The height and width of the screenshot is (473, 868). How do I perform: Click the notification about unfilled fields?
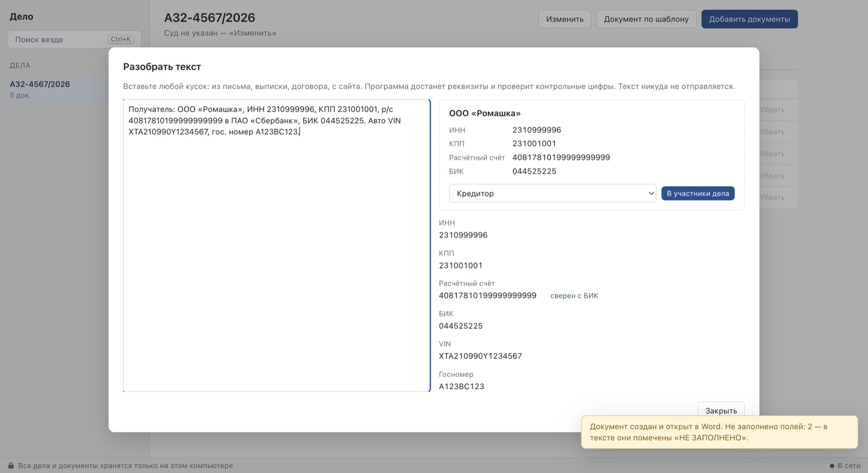click(719, 432)
